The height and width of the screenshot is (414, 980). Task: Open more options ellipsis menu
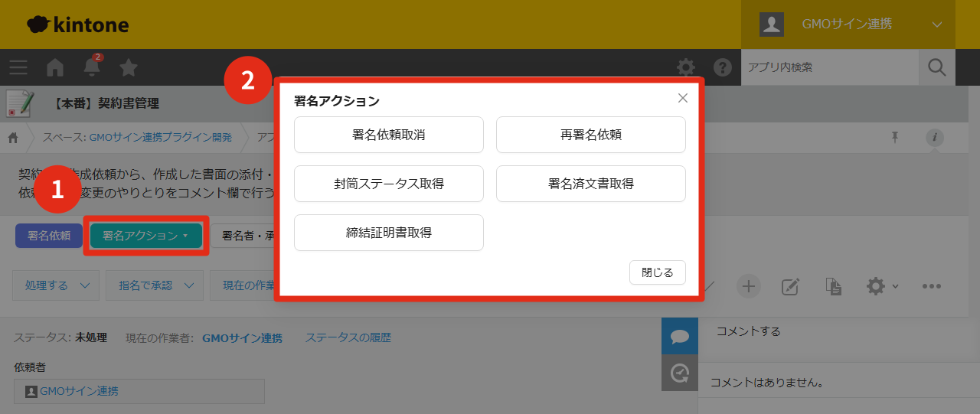click(931, 286)
